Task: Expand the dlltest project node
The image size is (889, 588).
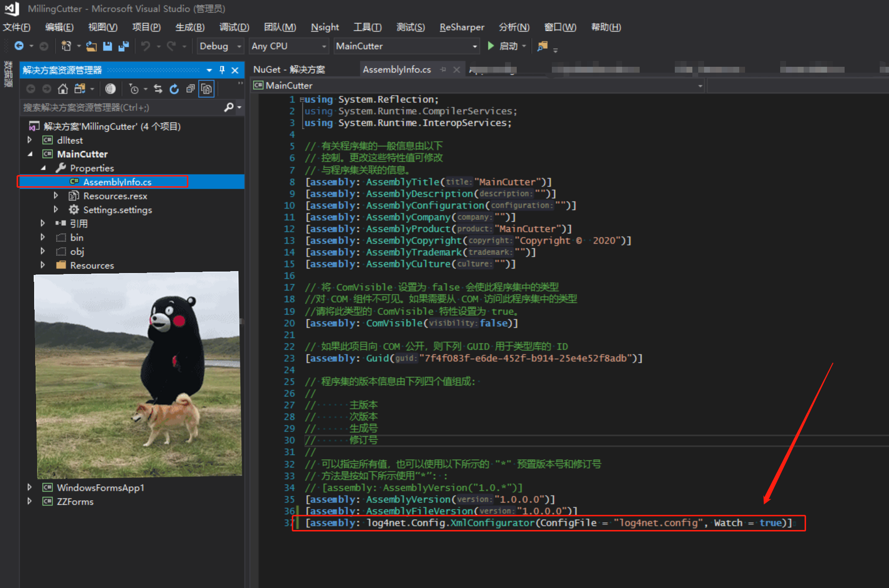Action: tap(30, 140)
